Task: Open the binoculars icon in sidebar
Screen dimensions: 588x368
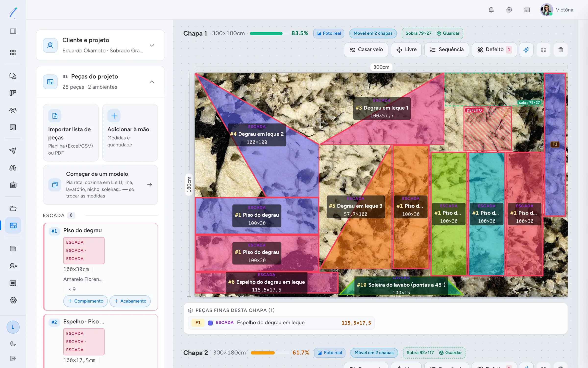Action: click(x=13, y=168)
